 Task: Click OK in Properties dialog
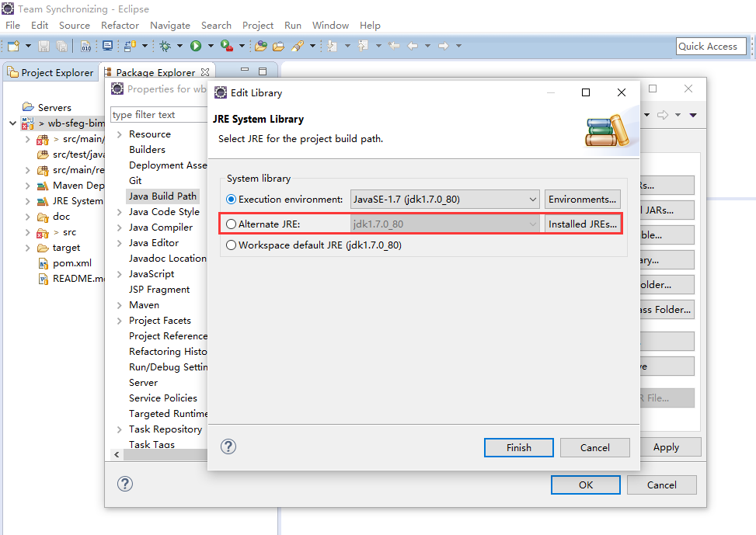[x=586, y=485]
